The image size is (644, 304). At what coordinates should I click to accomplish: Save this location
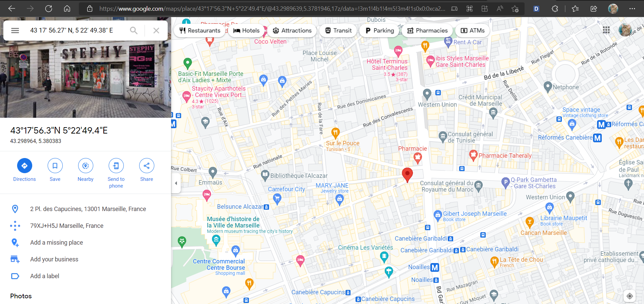point(55,170)
